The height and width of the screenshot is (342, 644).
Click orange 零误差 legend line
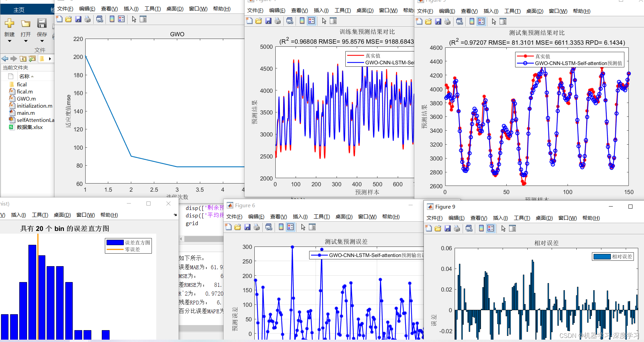(115, 250)
